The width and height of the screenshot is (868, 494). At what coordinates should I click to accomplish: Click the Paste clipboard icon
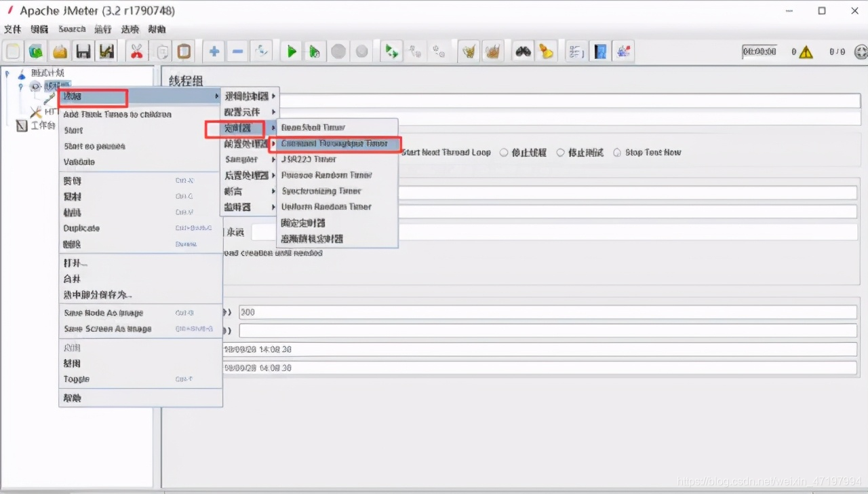tap(184, 51)
